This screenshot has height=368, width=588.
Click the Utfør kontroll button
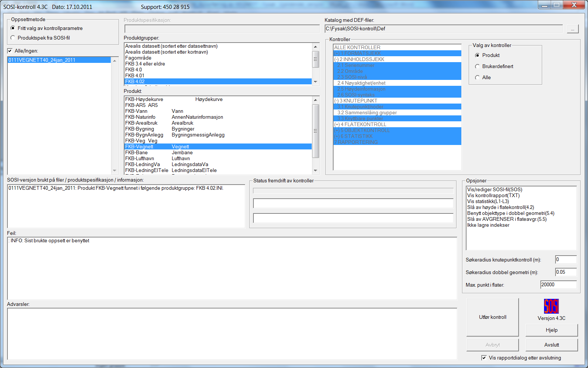tap(493, 317)
